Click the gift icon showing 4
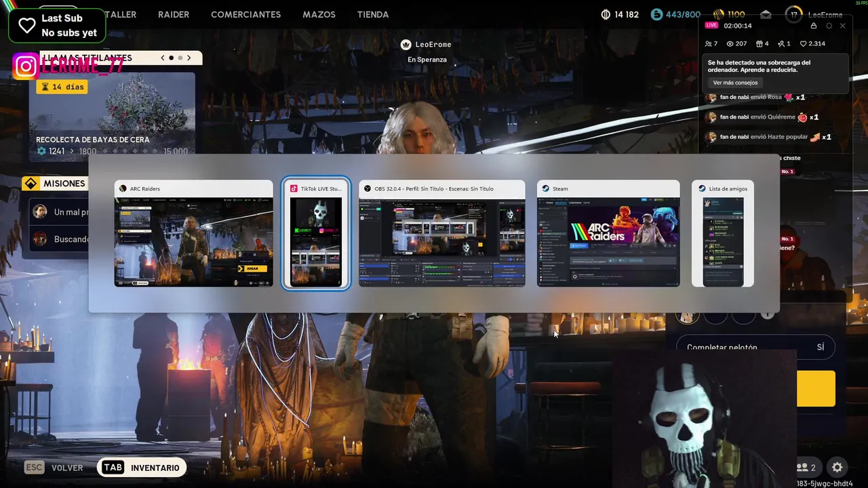The image size is (868, 488). click(x=759, y=43)
